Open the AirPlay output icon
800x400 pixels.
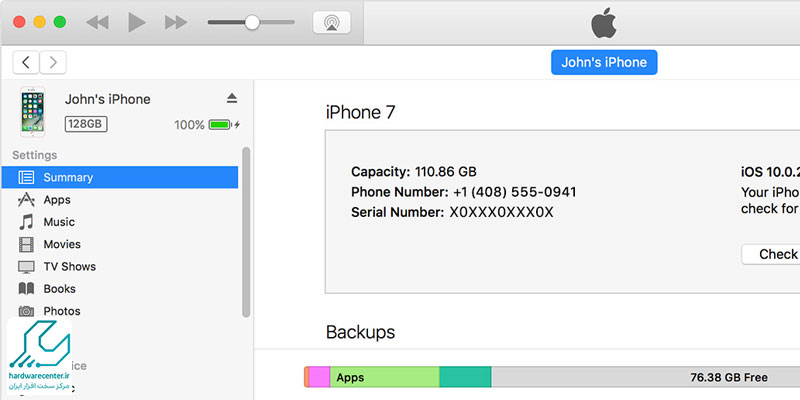tap(331, 22)
